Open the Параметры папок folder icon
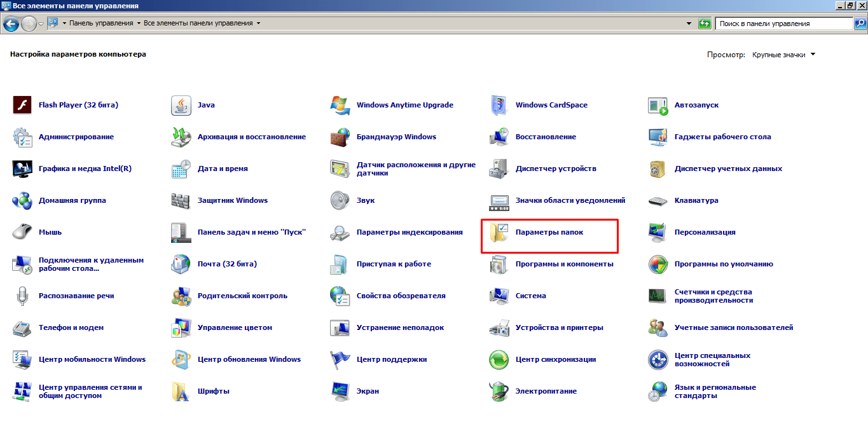Viewport: 868px width, 433px height. 499,232
